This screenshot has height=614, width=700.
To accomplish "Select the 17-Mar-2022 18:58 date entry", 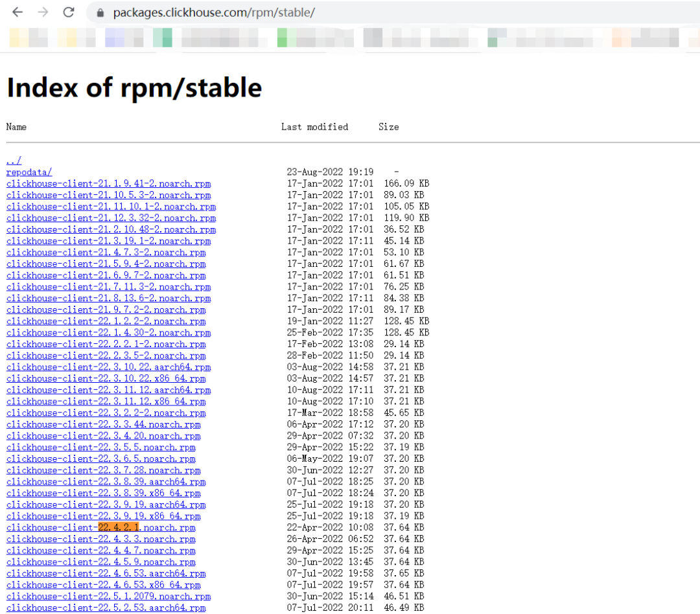I will 331,413.
